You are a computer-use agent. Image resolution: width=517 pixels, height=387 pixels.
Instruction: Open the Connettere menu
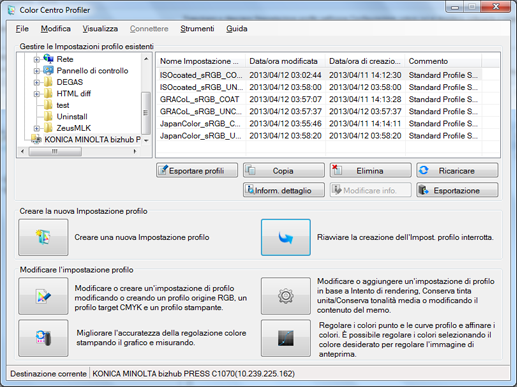[x=149, y=29]
